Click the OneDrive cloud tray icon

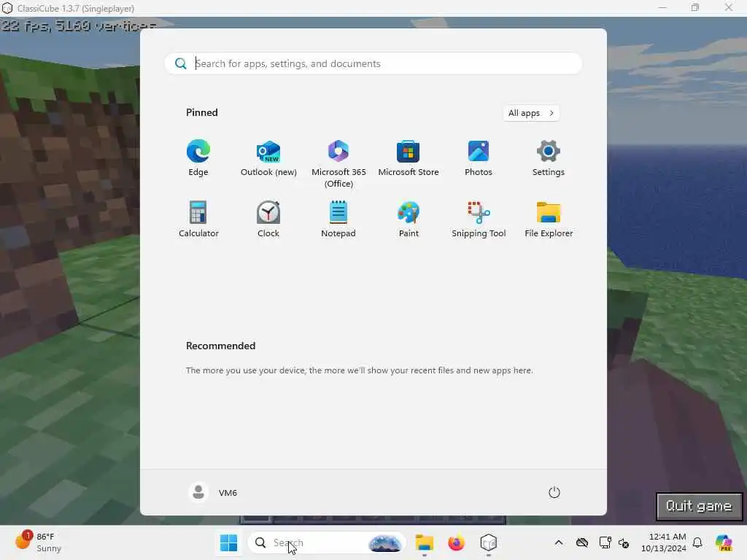point(581,542)
